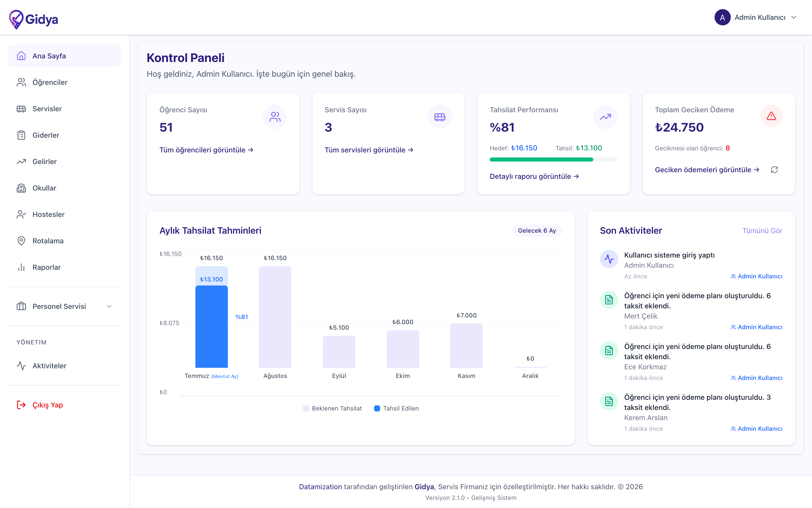This screenshot has width=812, height=508.
Task: Click Admin Kullanıcı link in login activity
Action: tap(756, 276)
